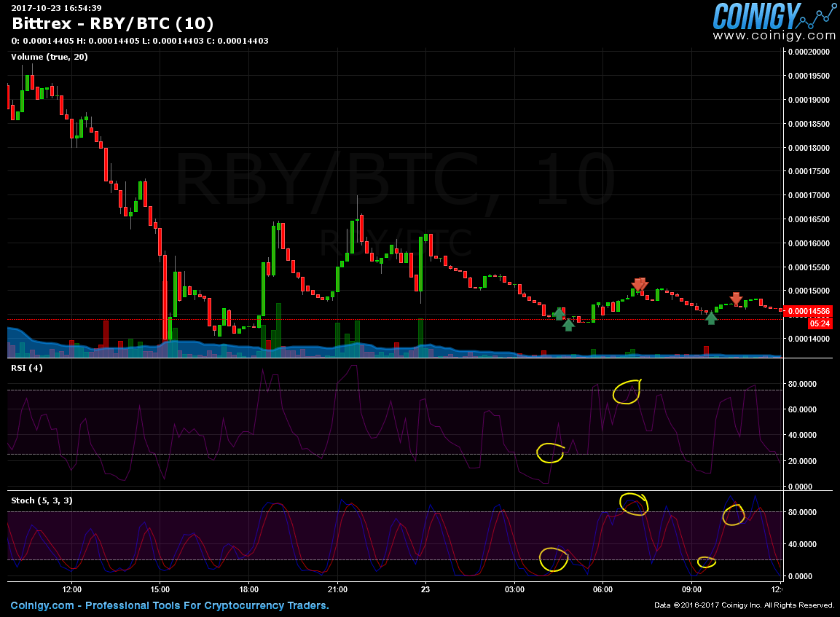840x617 pixels.
Task: Click the double red sell arrows near 07:00
Action: [640, 284]
